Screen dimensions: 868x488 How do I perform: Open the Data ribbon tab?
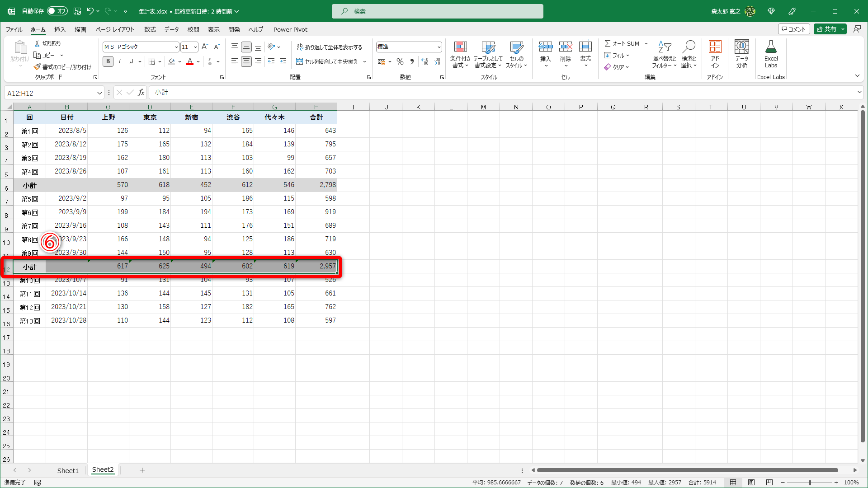coord(171,29)
